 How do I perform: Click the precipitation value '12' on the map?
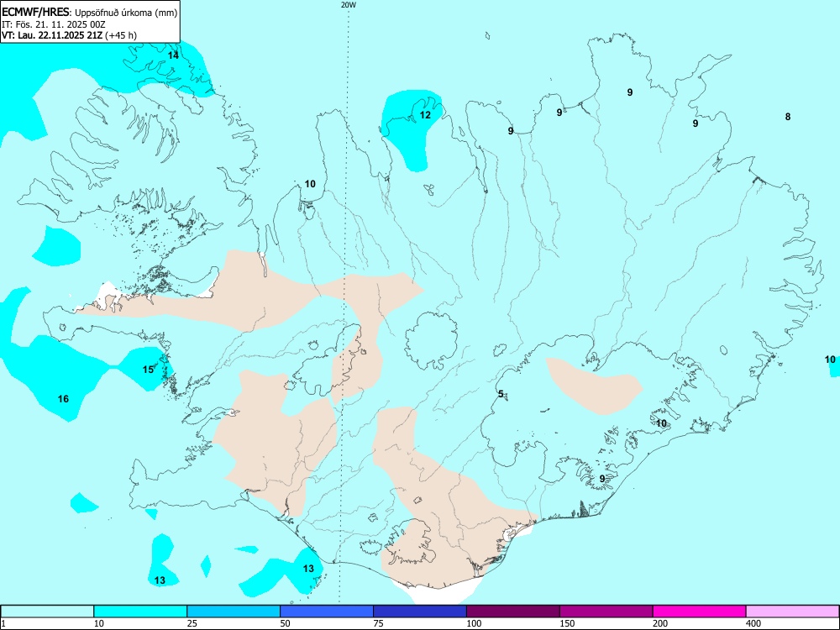point(425,114)
